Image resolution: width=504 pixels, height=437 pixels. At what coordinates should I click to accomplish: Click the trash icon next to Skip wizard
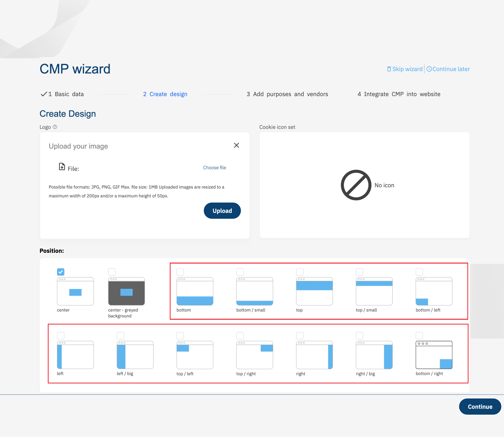[x=389, y=69]
